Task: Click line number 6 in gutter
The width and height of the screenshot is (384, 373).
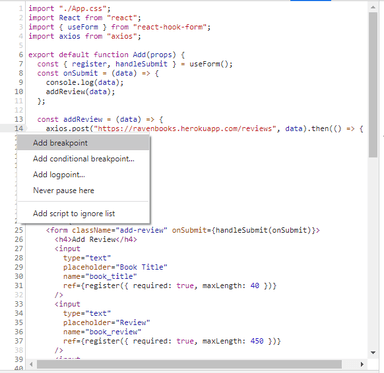Action: tap(21, 54)
